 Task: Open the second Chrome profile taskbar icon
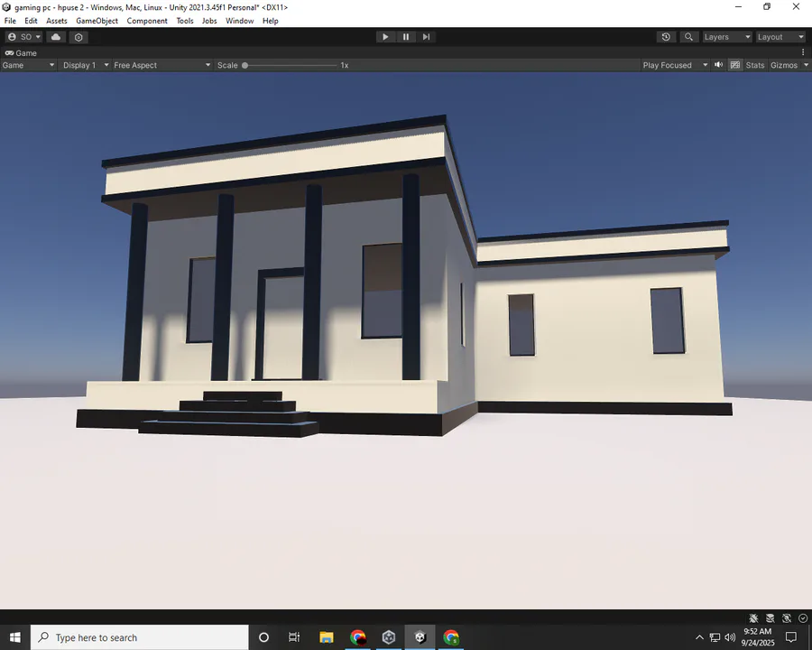pyautogui.click(x=451, y=637)
